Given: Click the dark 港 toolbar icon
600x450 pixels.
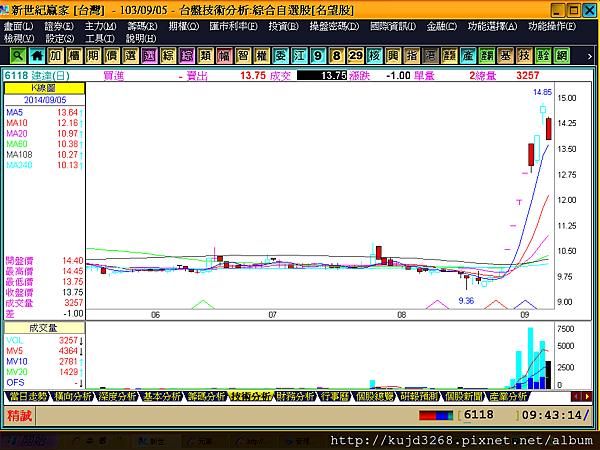Looking at the screenshot, I should click(x=430, y=56).
